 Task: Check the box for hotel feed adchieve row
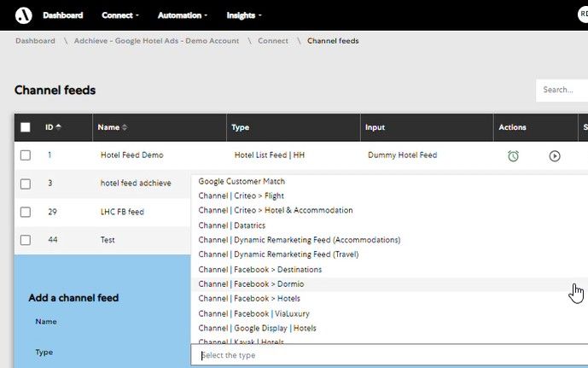tap(25, 184)
